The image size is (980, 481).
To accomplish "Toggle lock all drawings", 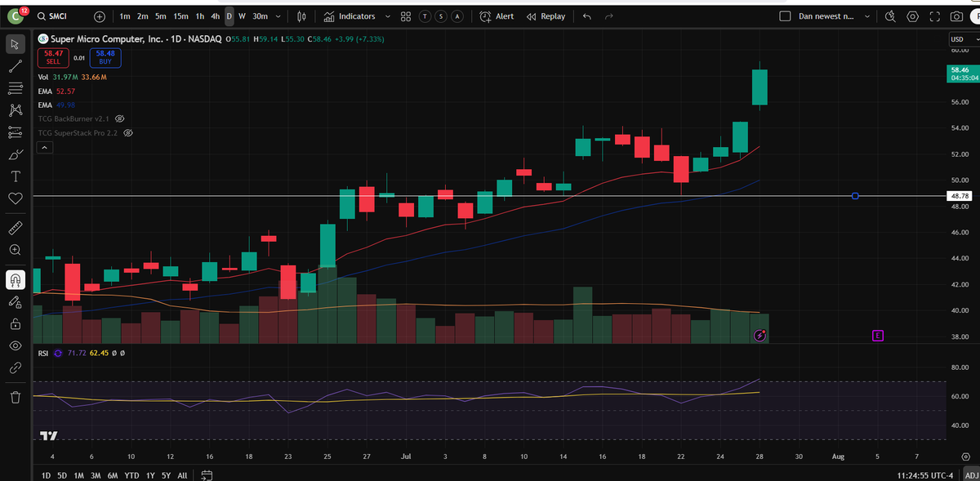I will point(14,324).
